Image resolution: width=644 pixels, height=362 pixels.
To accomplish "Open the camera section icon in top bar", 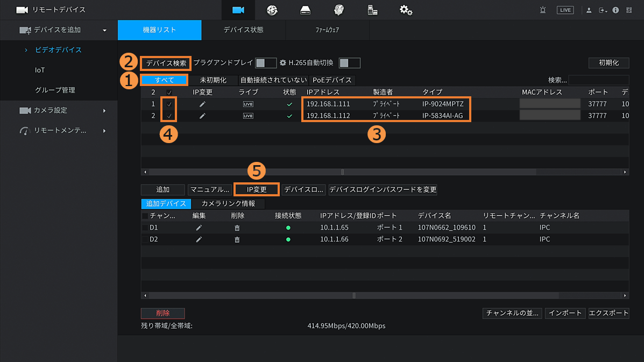I will click(x=238, y=10).
